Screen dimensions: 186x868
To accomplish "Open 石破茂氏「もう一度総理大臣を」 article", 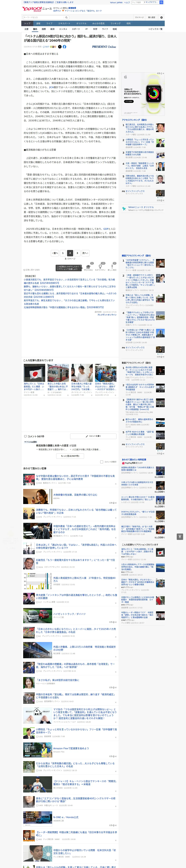I will point(76,561).
